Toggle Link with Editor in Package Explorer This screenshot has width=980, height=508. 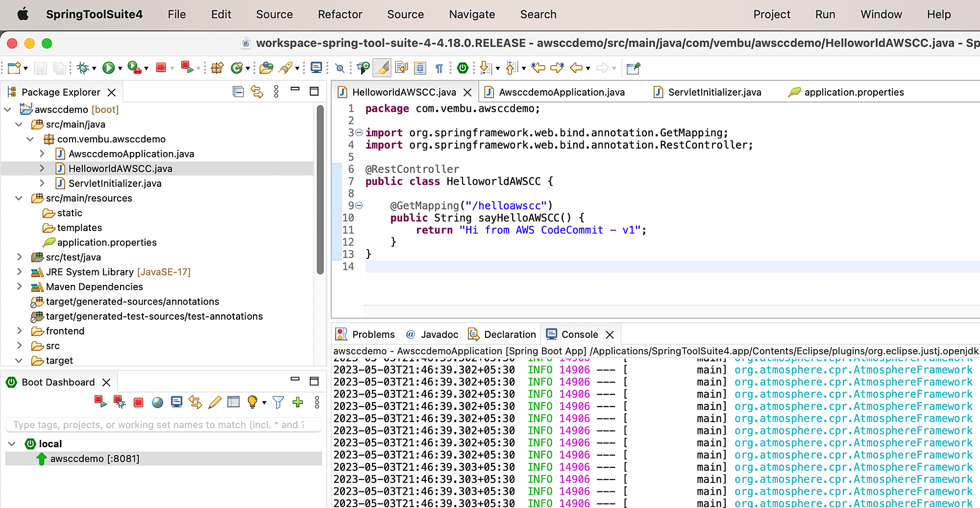[x=257, y=92]
